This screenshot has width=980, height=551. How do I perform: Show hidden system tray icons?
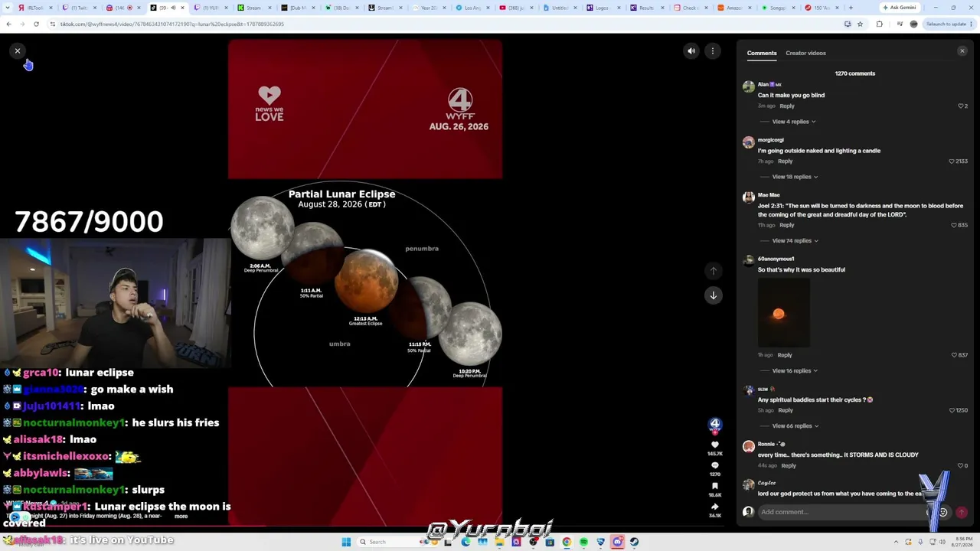click(x=896, y=542)
